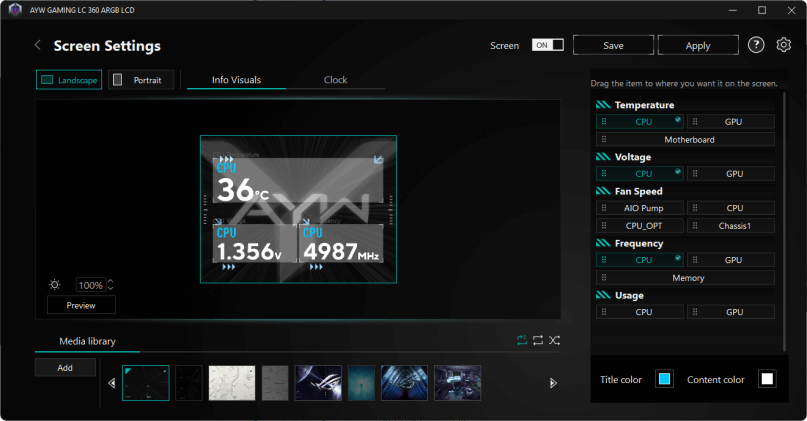
Task: Click the Frequency section stripe icon
Action: click(603, 243)
